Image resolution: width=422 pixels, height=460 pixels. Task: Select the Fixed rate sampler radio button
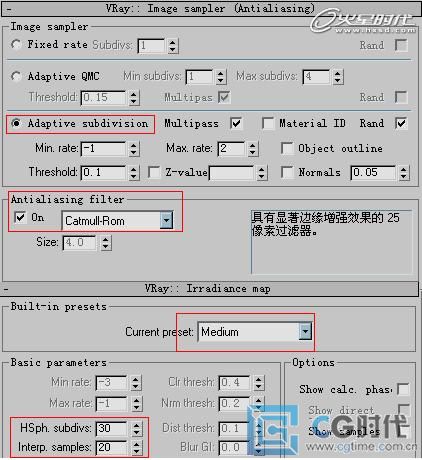coord(16,44)
